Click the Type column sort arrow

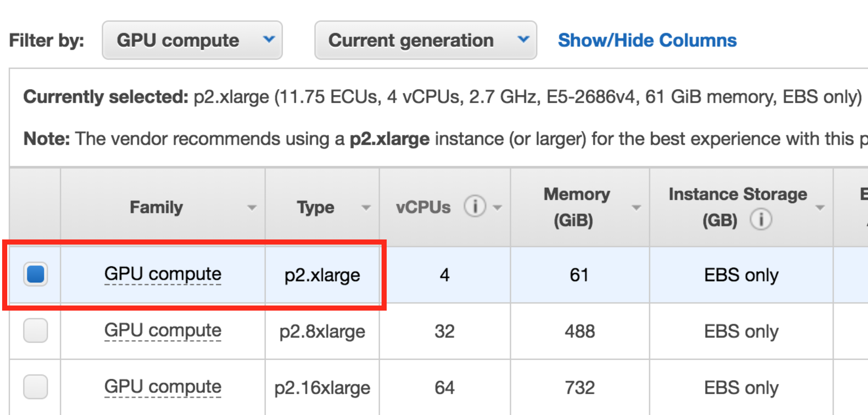[x=366, y=208]
